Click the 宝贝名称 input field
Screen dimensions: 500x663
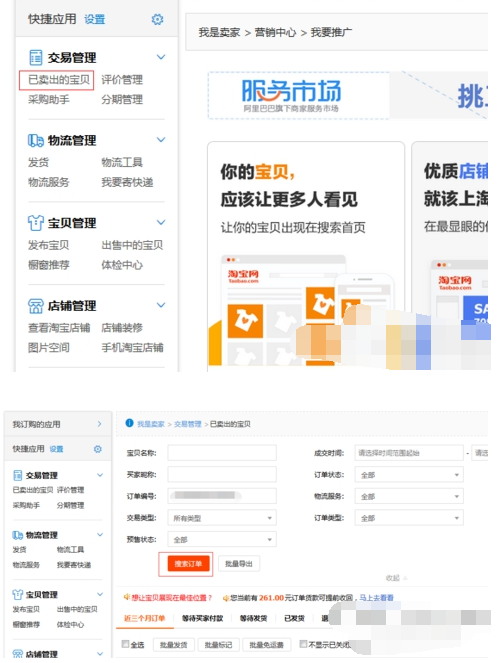[222, 452]
